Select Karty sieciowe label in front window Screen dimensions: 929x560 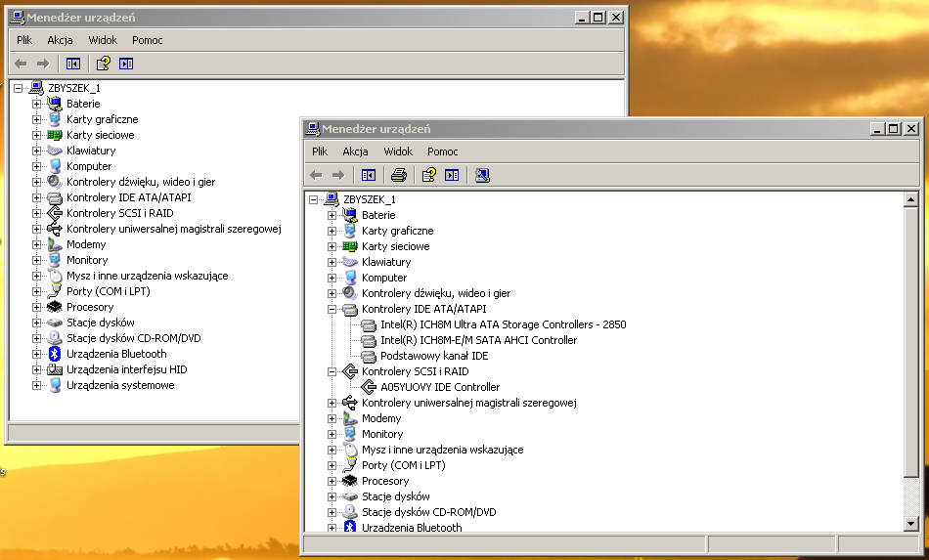click(396, 246)
